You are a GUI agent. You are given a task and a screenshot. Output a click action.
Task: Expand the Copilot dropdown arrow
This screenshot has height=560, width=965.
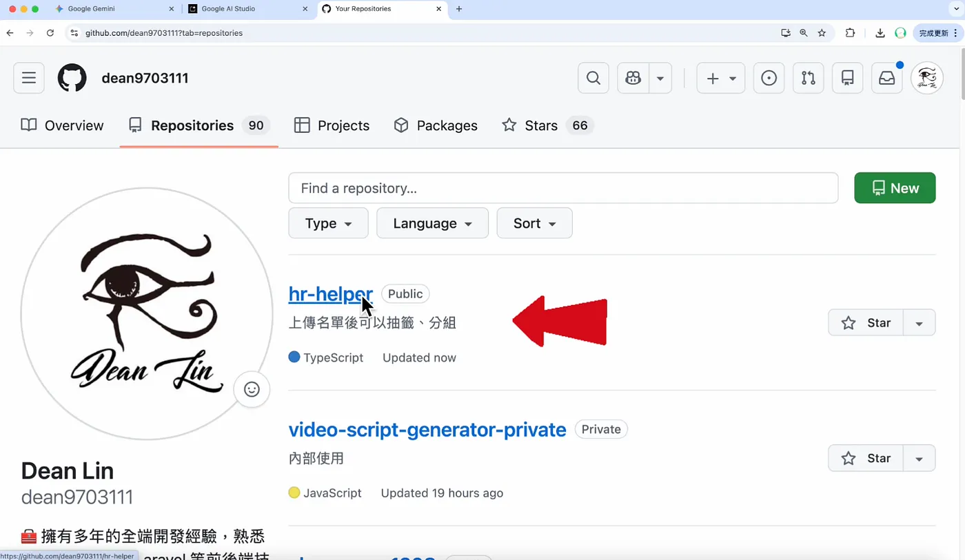tap(660, 78)
